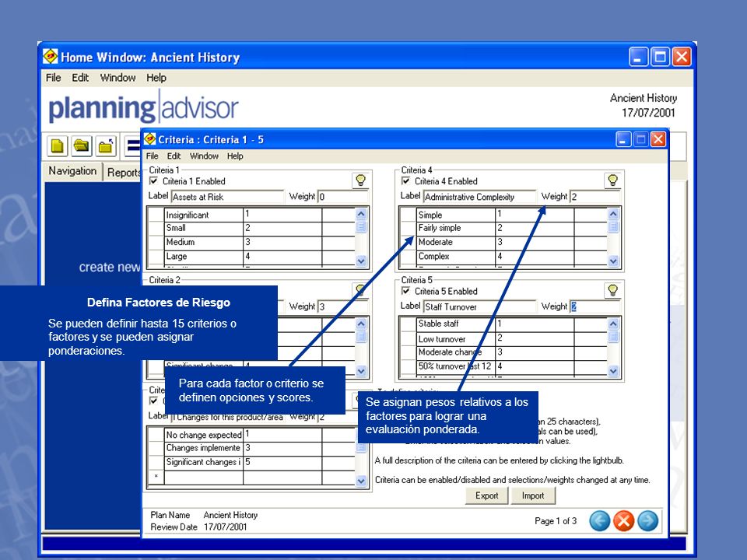Open the Criteria 4 description lightbulb

pos(612,180)
